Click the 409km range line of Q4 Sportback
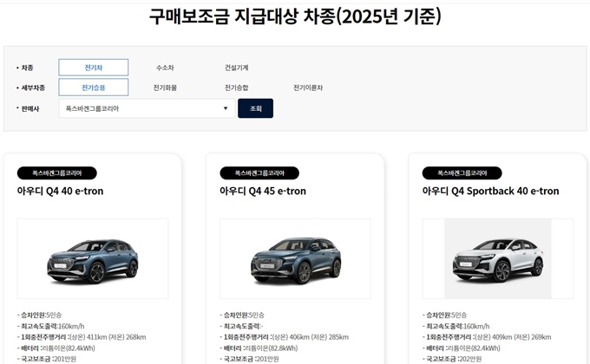This screenshot has width=590, height=364. click(x=487, y=337)
